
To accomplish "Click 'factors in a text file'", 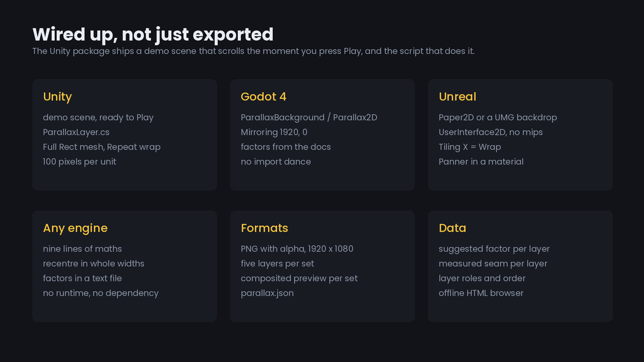I will 83,278.
